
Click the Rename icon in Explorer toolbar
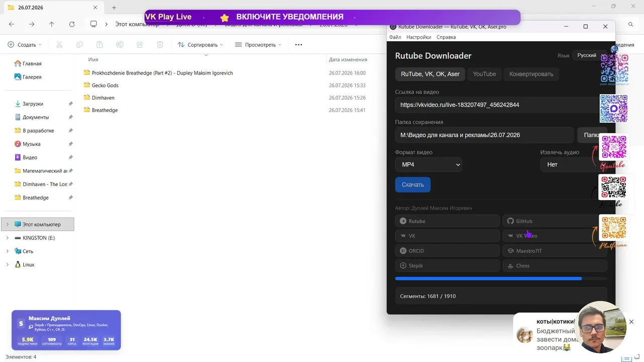[120, 45]
